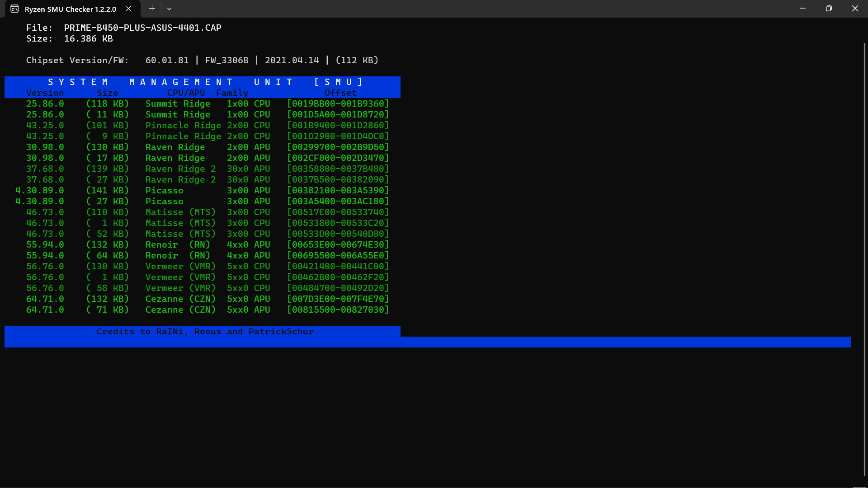Click the size value 16.386 KB
The width and height of the screenshot is (868, 488).
coord(88,38)
